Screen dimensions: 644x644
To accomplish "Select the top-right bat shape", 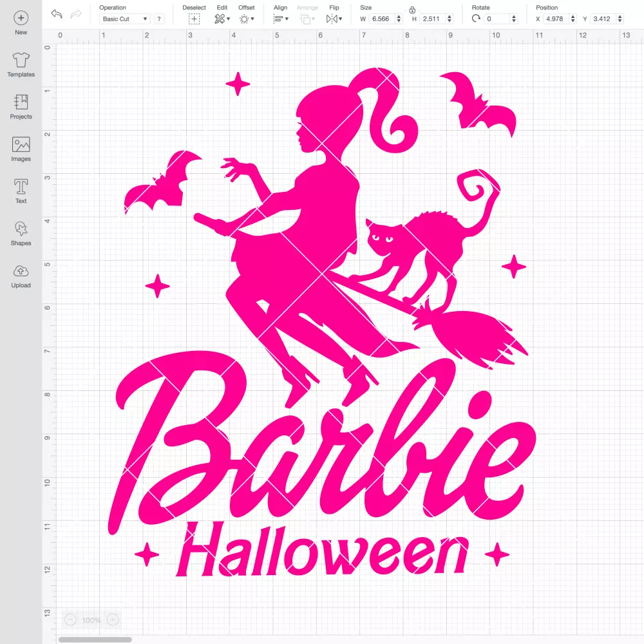I will (x=478, y=105).
